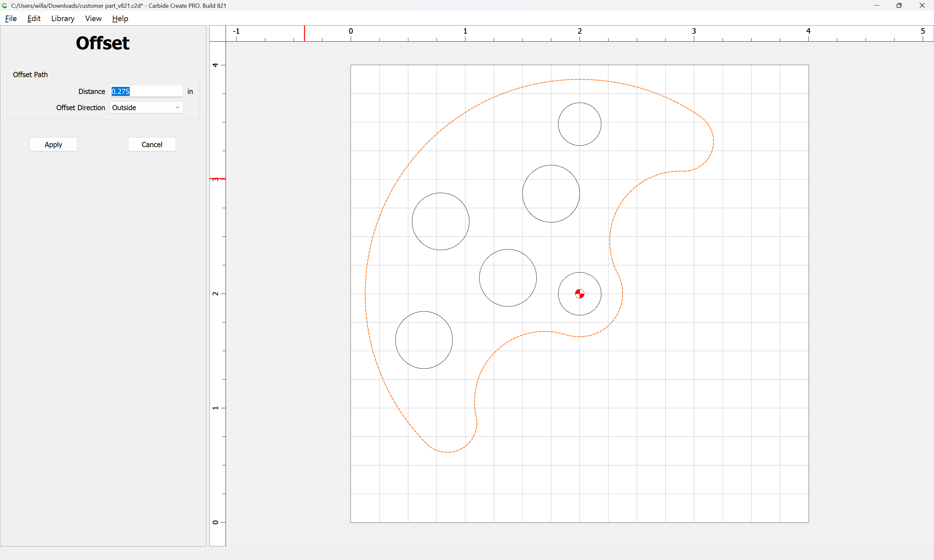Click the red marker on vertical ruler
Viewport: 934px width, 560px height.
(x=218, y=179)
